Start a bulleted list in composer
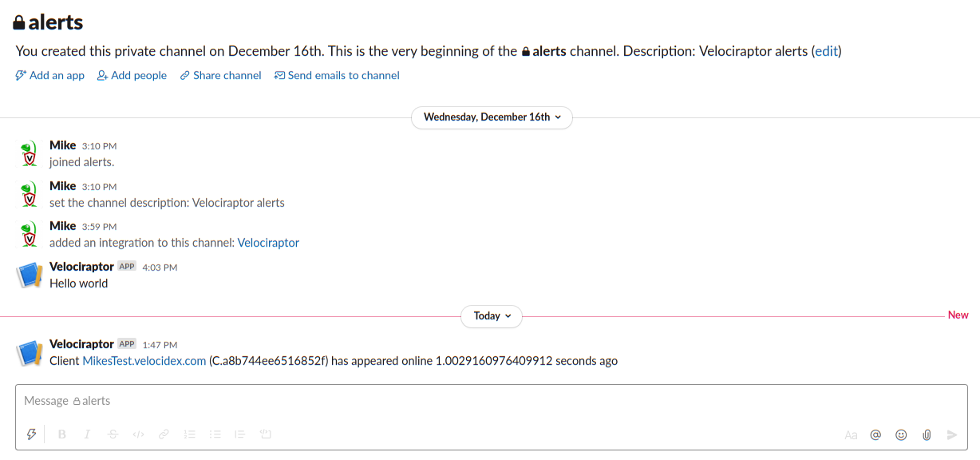Image resolution: width=980 pixels, height=460 pixels. [x=215, y=434]
